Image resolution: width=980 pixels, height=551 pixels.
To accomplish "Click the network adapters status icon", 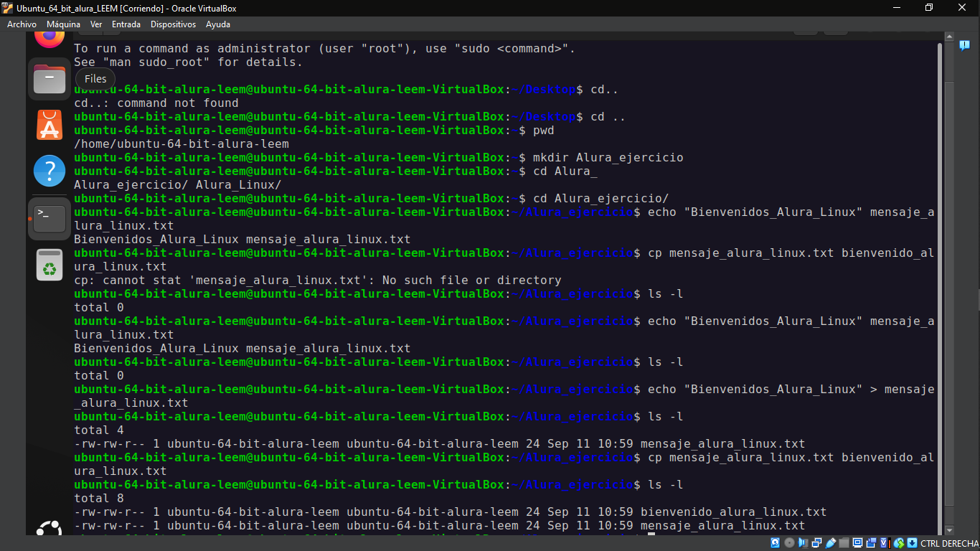I will pyautogui.click(x=816, y=543).
